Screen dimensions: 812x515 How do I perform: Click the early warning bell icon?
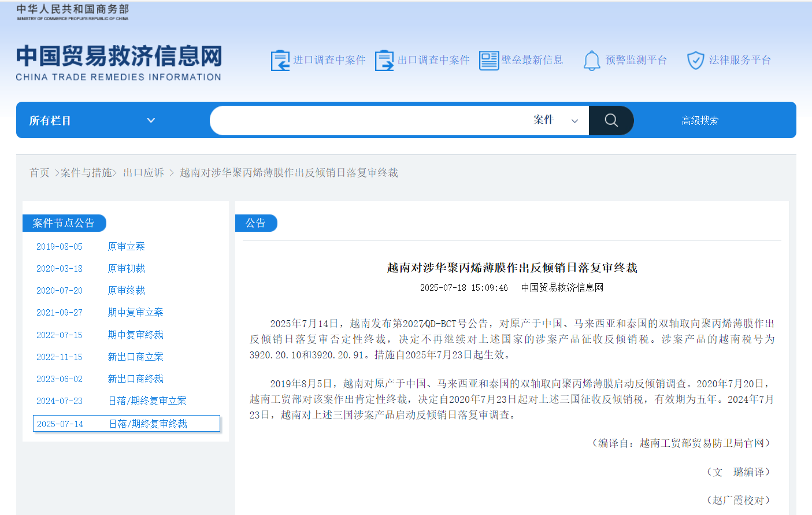point(592,60)
